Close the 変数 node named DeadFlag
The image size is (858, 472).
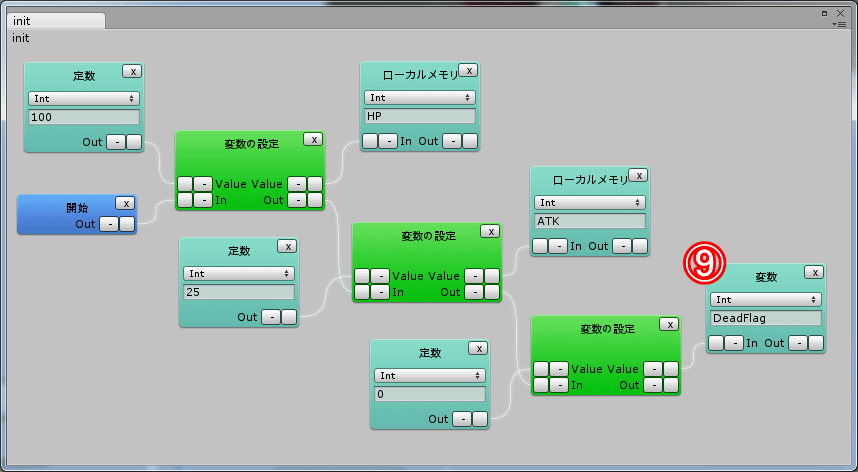click(814, 272)
